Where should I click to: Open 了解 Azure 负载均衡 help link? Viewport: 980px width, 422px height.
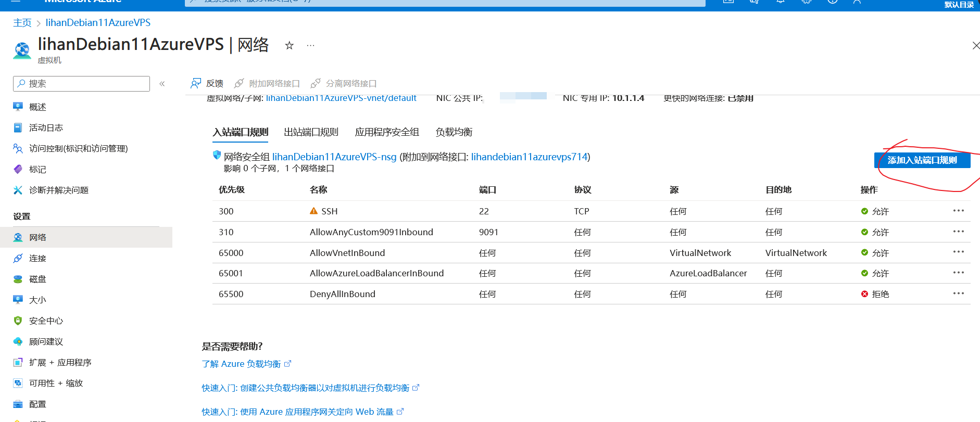tap(241, 364)
